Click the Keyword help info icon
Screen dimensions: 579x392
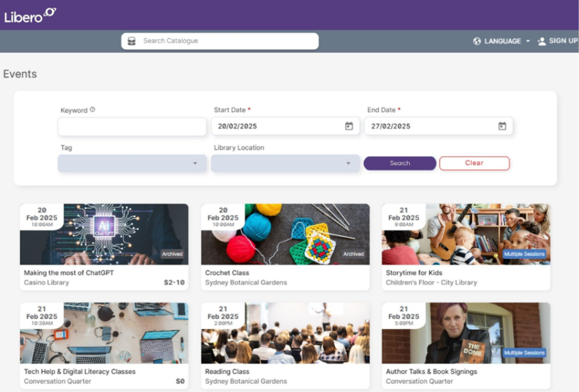[93, 110]
